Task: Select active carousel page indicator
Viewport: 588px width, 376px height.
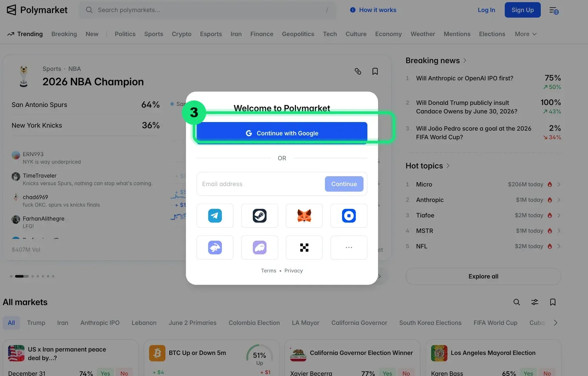Action: (x=22, y=276)
